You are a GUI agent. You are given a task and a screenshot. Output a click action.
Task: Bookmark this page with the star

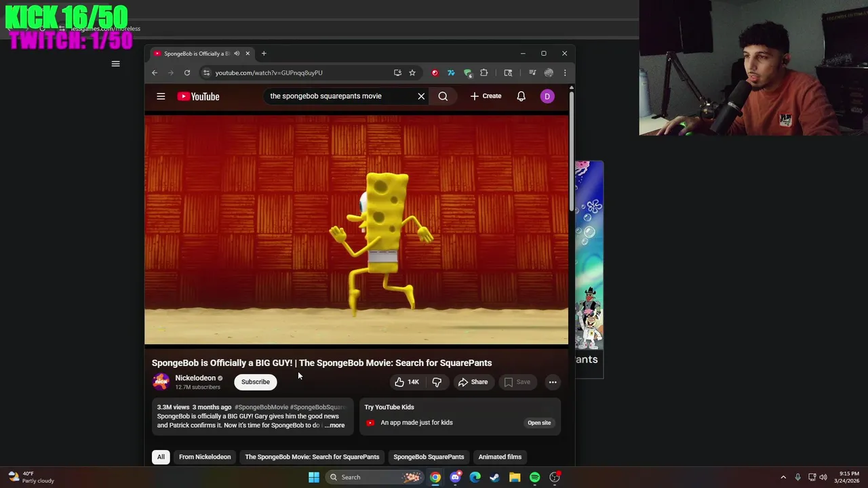click(x=412, y=73)
